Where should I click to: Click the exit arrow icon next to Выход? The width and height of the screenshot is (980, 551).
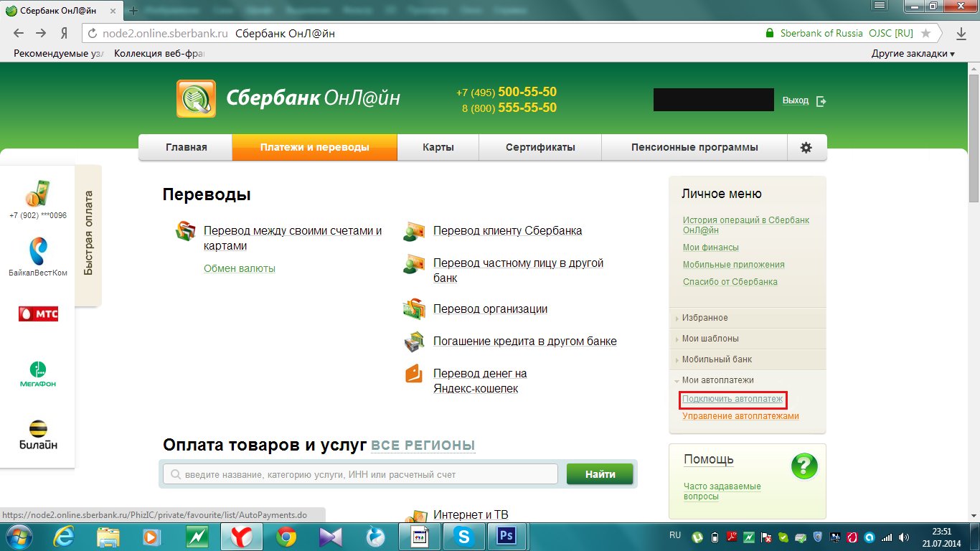pyautogui.click(x=821, y=101)
